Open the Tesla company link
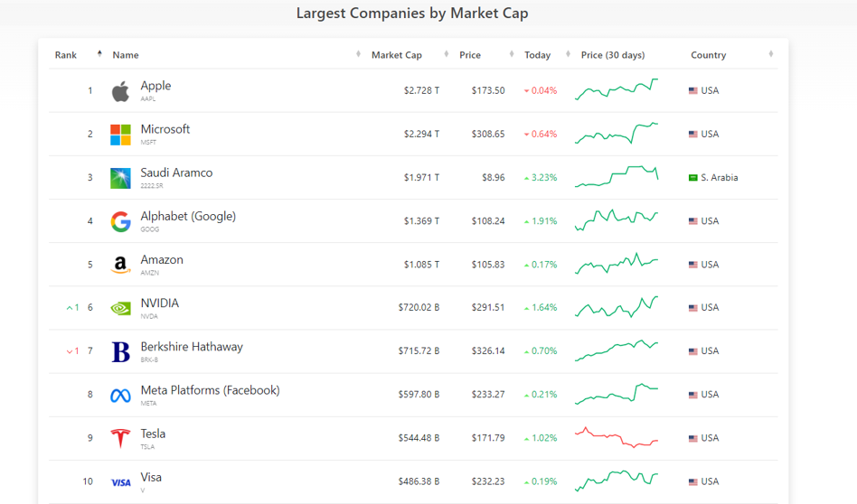The image size is (857, 504). pyautogui.click(x=153, y=434)
